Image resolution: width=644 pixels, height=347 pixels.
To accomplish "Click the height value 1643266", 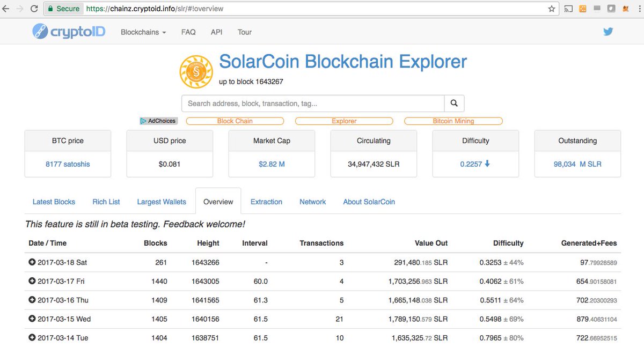I will (x=206, y=262).
